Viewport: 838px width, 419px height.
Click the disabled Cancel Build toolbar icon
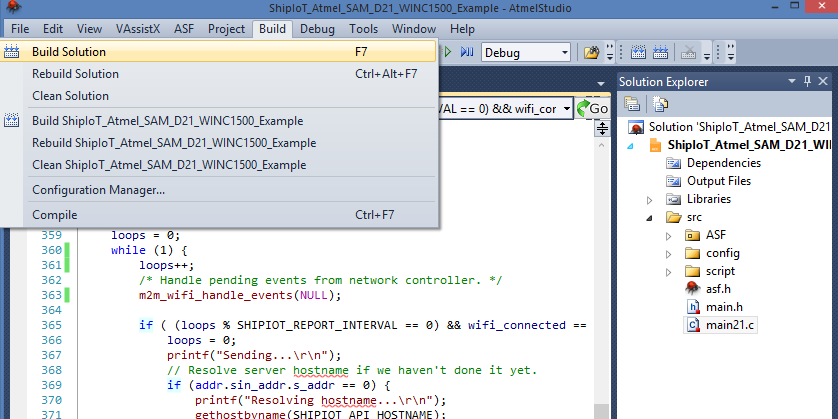coord(688,52)
